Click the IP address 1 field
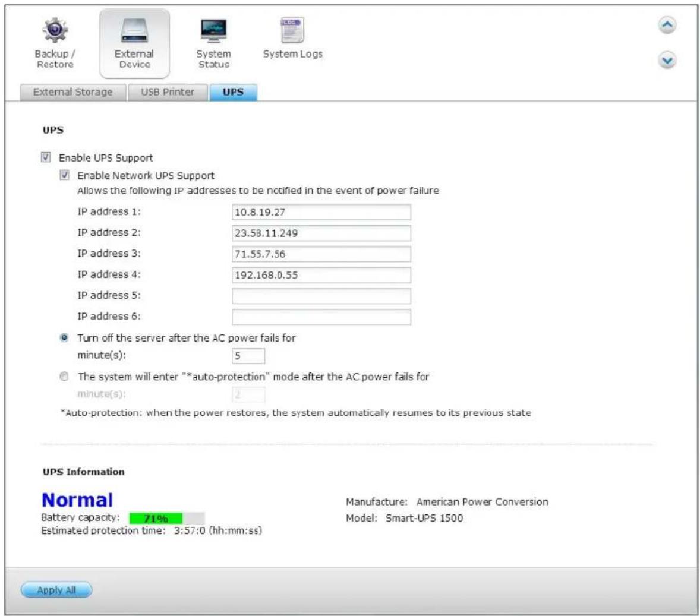The image size is (700, 616). tap(321, 212)
